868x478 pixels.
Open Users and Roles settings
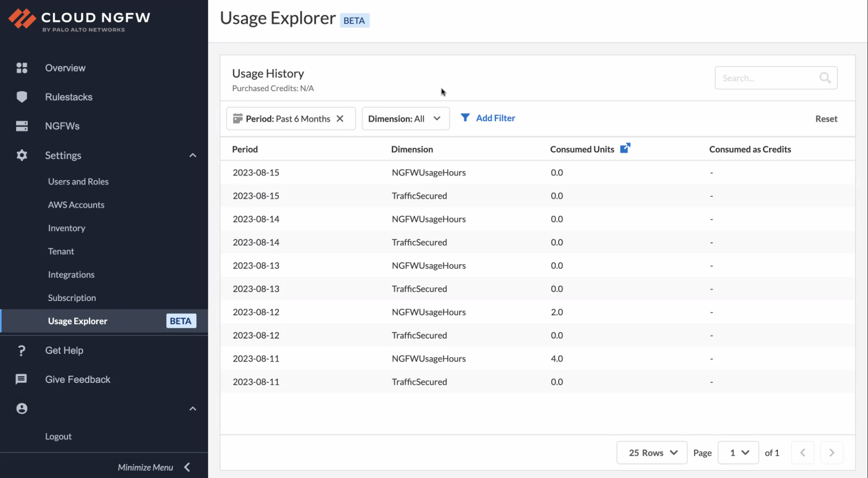click(x=78, y=182)
